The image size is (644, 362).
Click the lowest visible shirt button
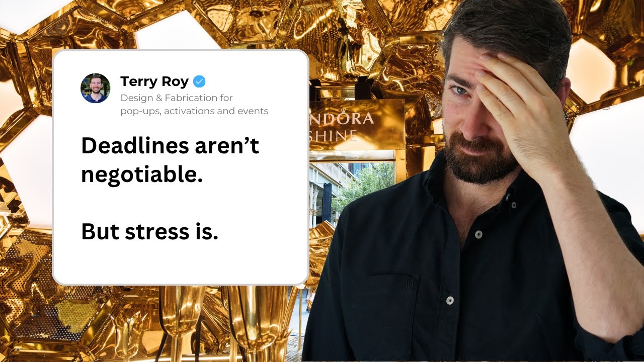coord(450,301)
